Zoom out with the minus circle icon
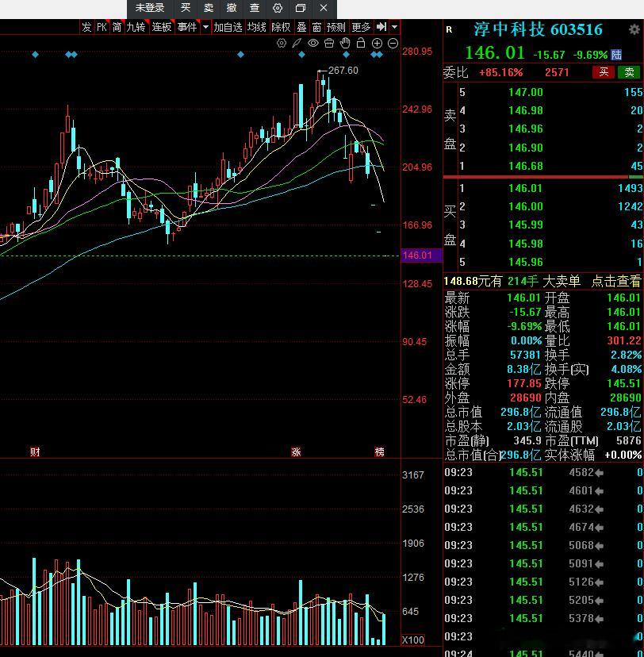Viewport: 644px width, 657px height. tap(393, 43)
